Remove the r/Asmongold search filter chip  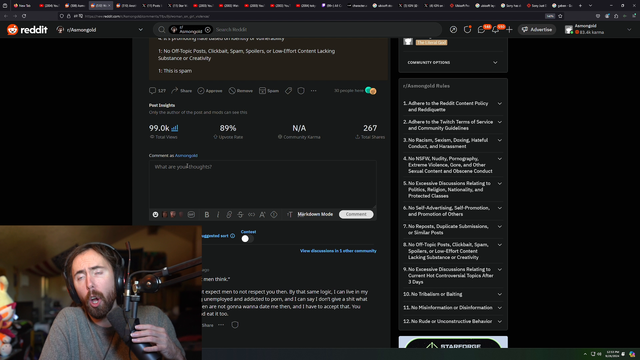208,29
